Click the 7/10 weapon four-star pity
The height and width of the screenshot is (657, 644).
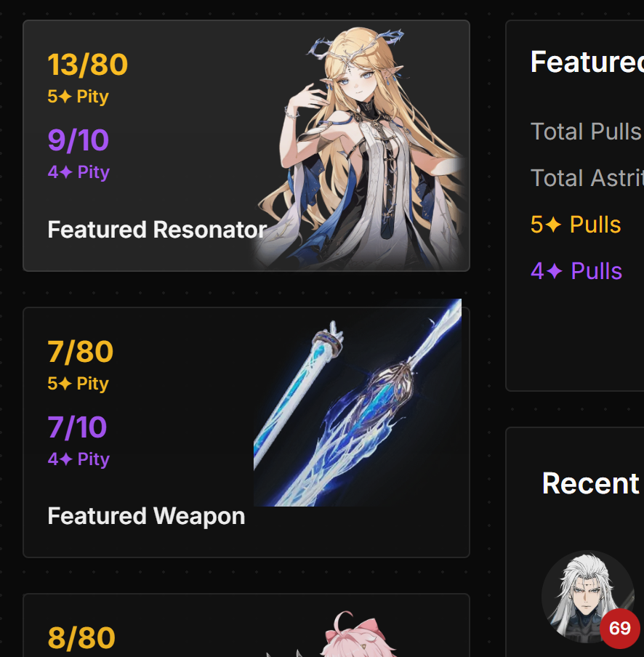(x=78, y=427)
